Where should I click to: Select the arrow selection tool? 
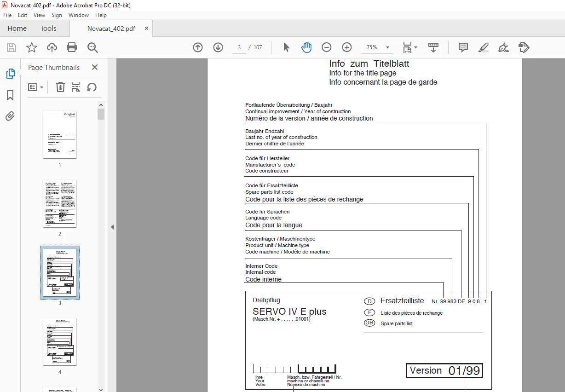286,47
